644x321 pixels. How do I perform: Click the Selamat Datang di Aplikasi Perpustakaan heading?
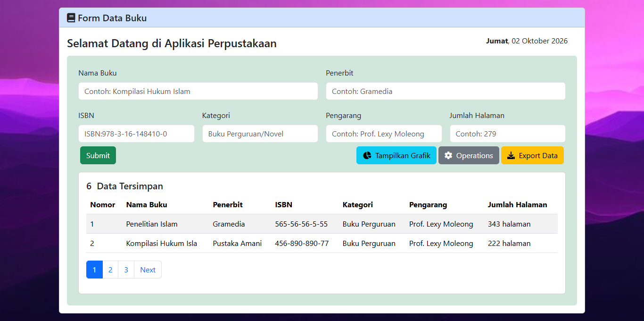click(x=172, y=43)
